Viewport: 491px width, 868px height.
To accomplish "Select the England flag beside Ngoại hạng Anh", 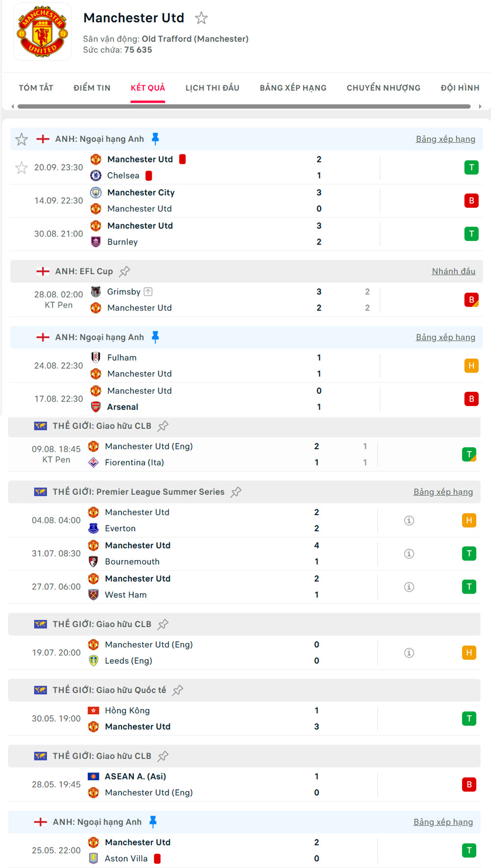I will click(x=43, y=138).
